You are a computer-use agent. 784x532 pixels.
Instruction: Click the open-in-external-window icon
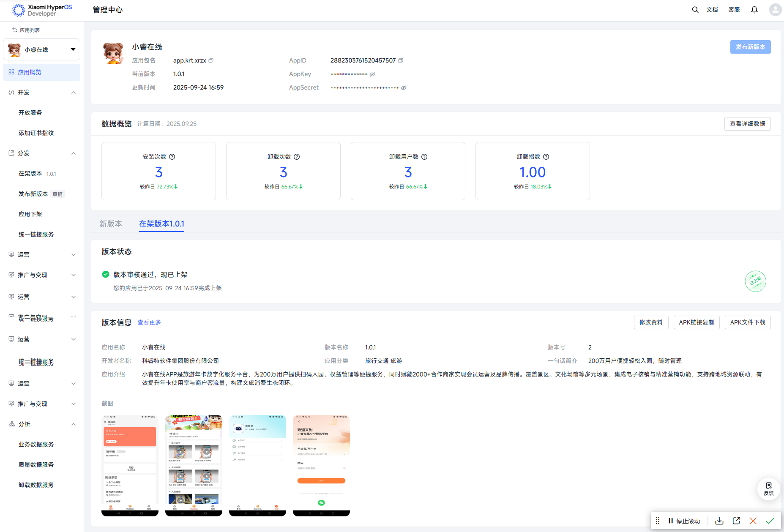pos(736,521)
